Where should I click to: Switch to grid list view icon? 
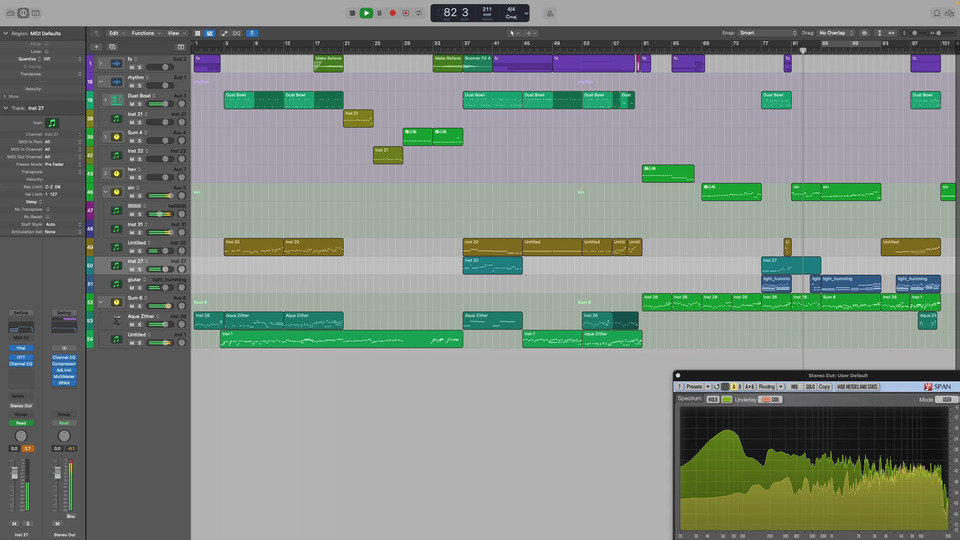click(197, 33)
